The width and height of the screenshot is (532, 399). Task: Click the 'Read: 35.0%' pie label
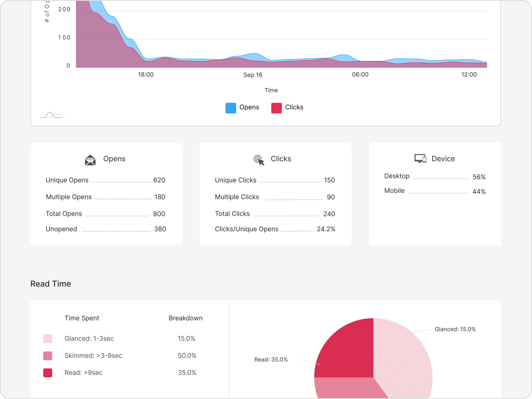pos(271,360)
